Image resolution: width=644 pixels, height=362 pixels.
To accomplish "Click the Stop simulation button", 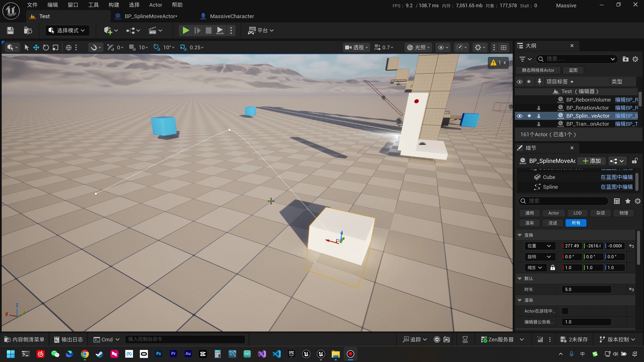I will [208, 31].
